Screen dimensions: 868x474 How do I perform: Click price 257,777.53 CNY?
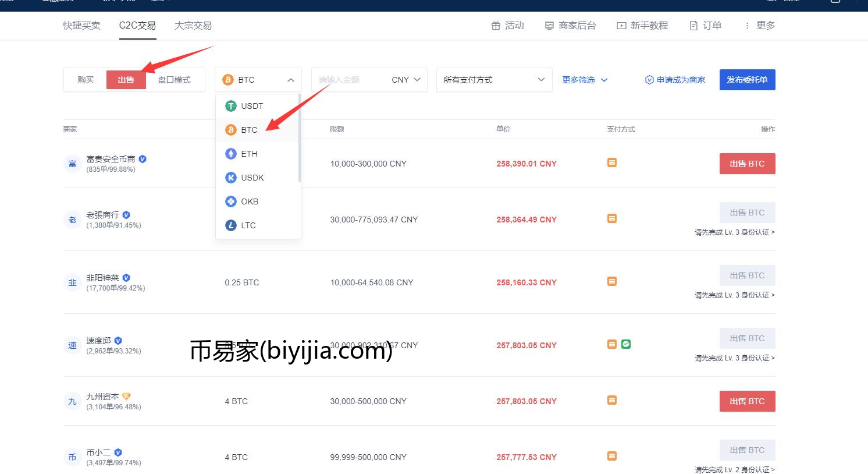(x=527, y=457)
